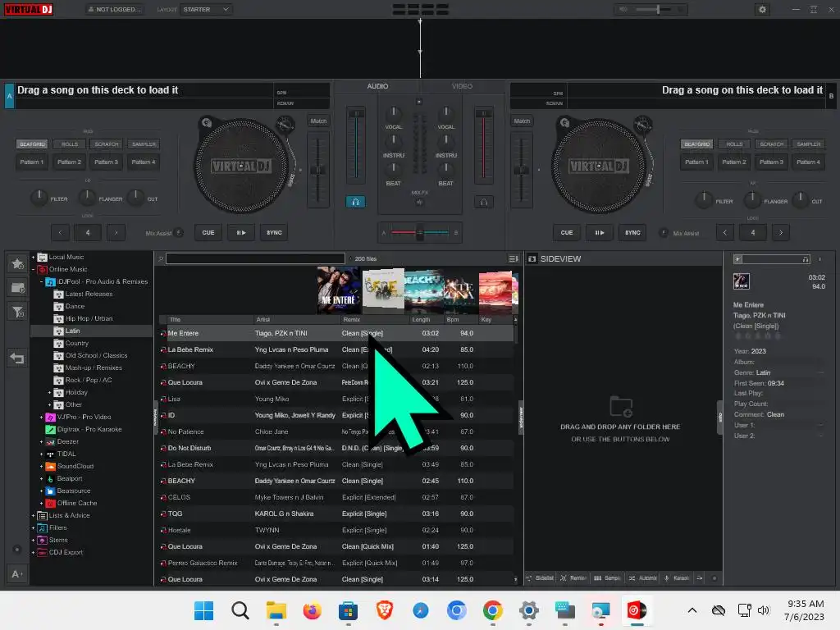Toggle deck A headphone cue button
Screen dimensions: 840x630
coord(355,202)
